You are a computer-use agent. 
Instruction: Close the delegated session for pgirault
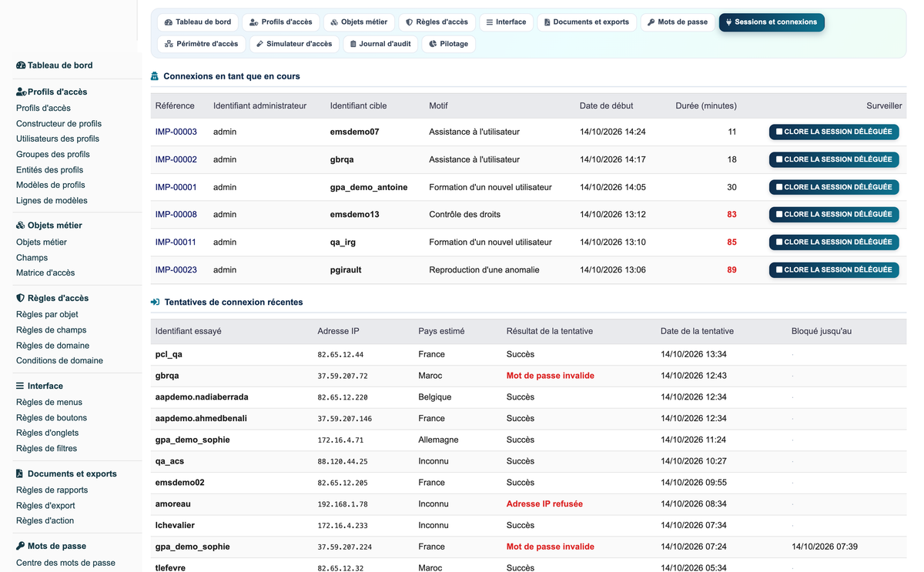[834, 269]
